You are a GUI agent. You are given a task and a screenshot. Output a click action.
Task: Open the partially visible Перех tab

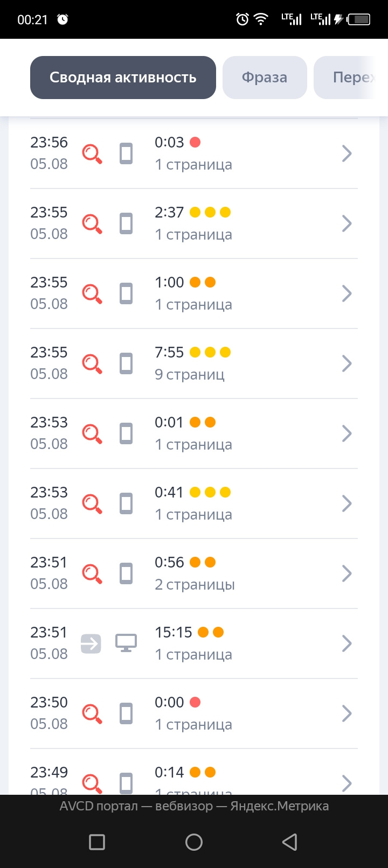tap(350, 78)
